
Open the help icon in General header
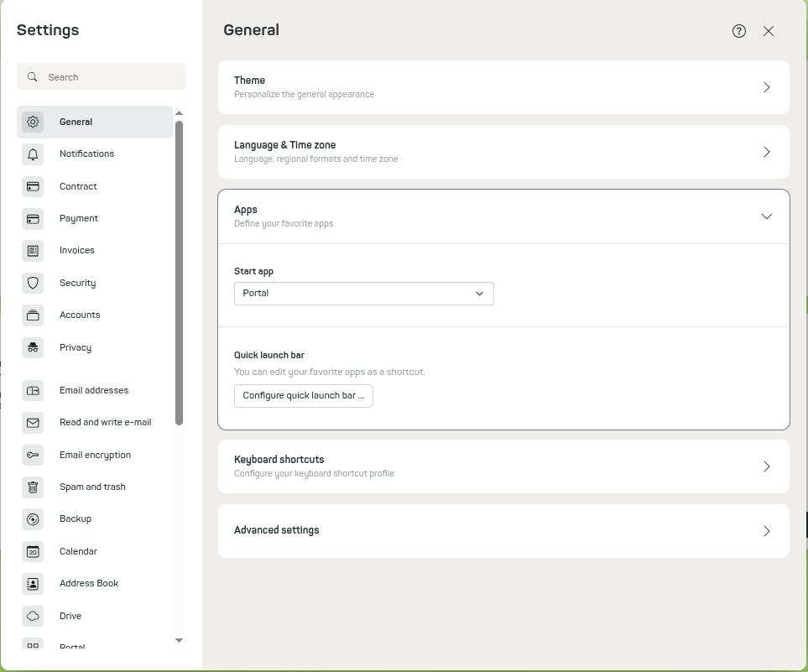pos(739,31)
